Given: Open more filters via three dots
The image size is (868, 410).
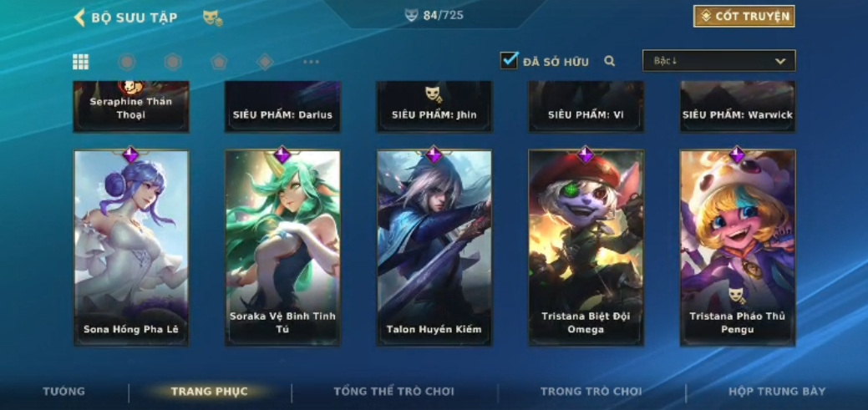Looking at the screenshot, I should click(x=311, y=62).
